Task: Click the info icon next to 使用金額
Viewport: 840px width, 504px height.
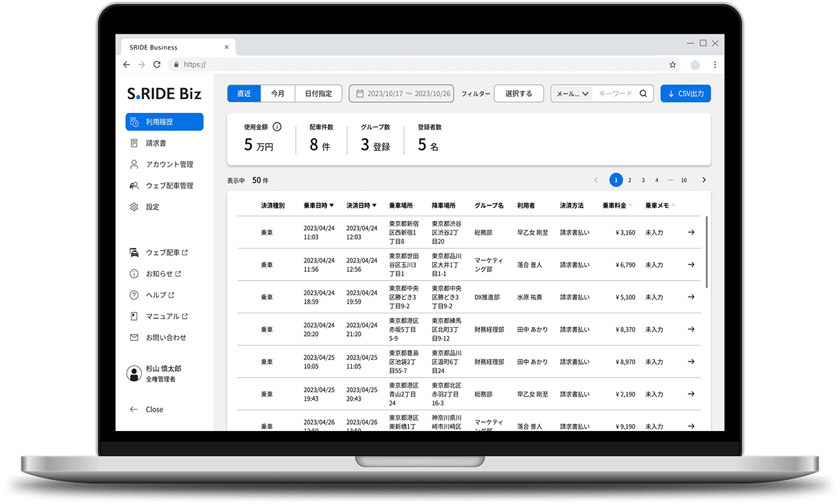Action: click(x=277, y=127)
